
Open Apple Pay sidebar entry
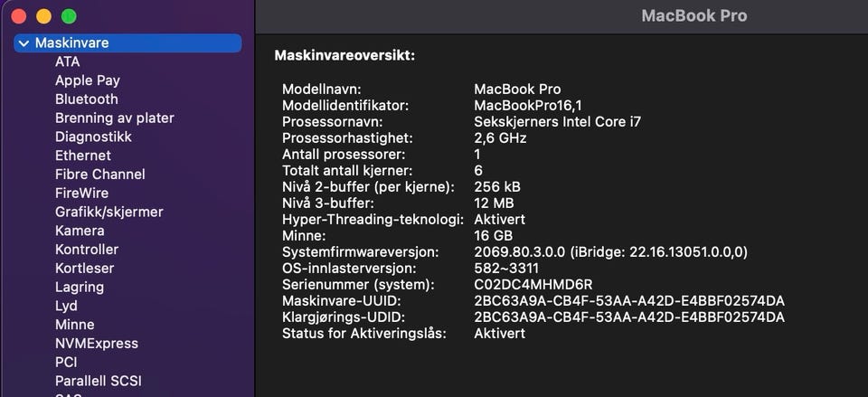coord(87,80)
